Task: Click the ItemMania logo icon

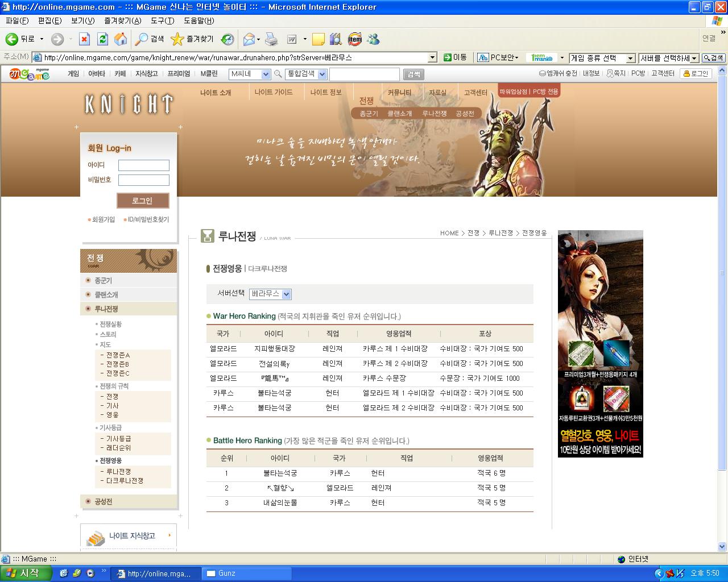Action: (x=542, y=57)
